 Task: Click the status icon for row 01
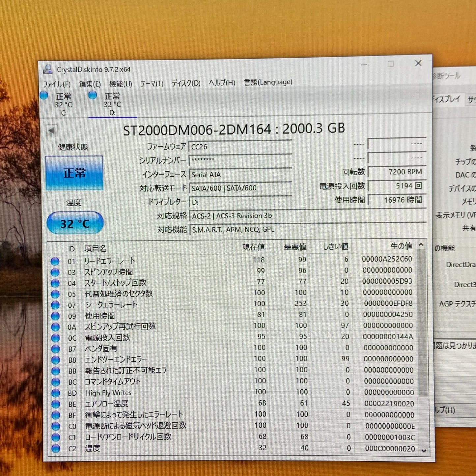click(55, 261)
